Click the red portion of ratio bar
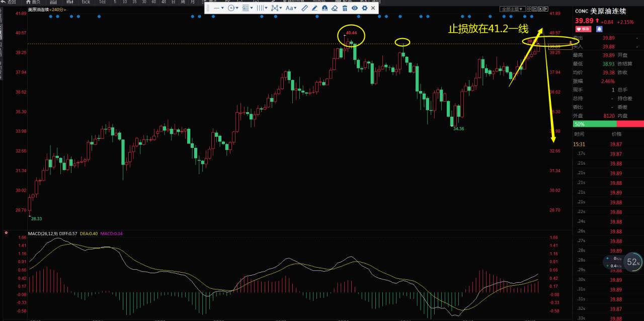Image resolution: width=644 pixels, height=321 pixels. [x=630, y=124]
